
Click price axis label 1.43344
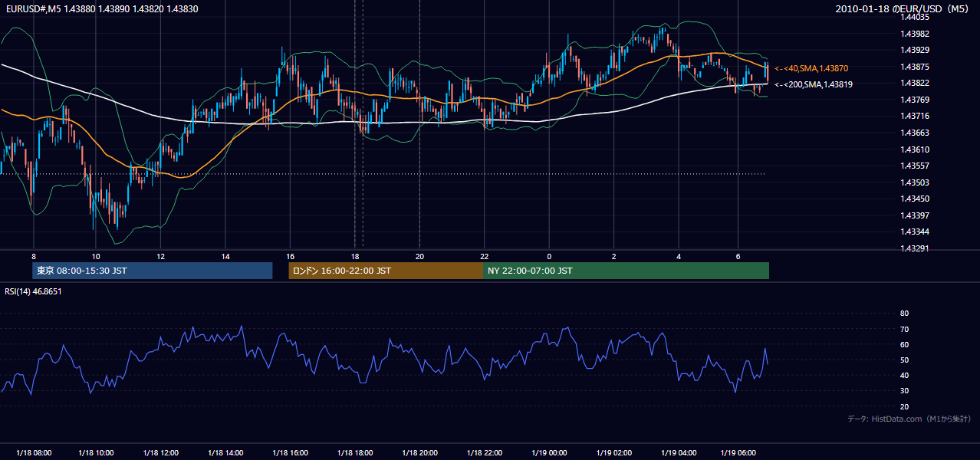coord(914,232)
